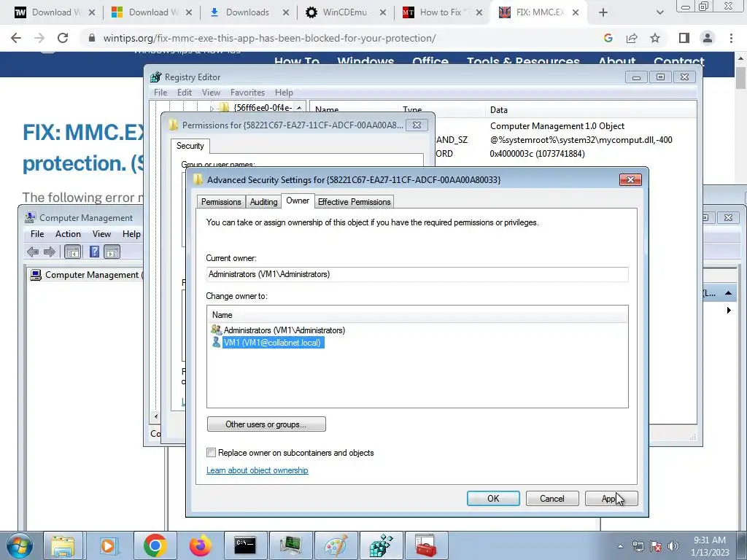Viewport: 747px width, 560px height.
Task: Expand the {56ff6ee0-0f4e- registry key
Action: 212,108
